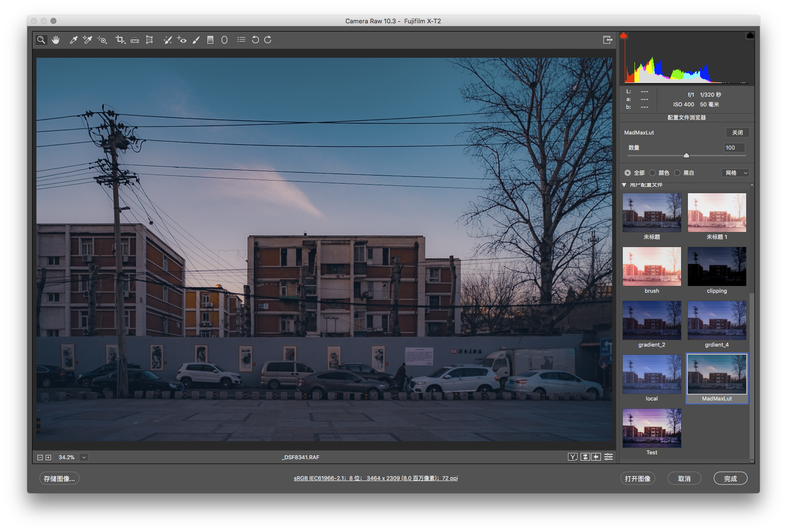
Task: Click the 关闭 button next to MadMaxLut
Action: coord(736,132)
